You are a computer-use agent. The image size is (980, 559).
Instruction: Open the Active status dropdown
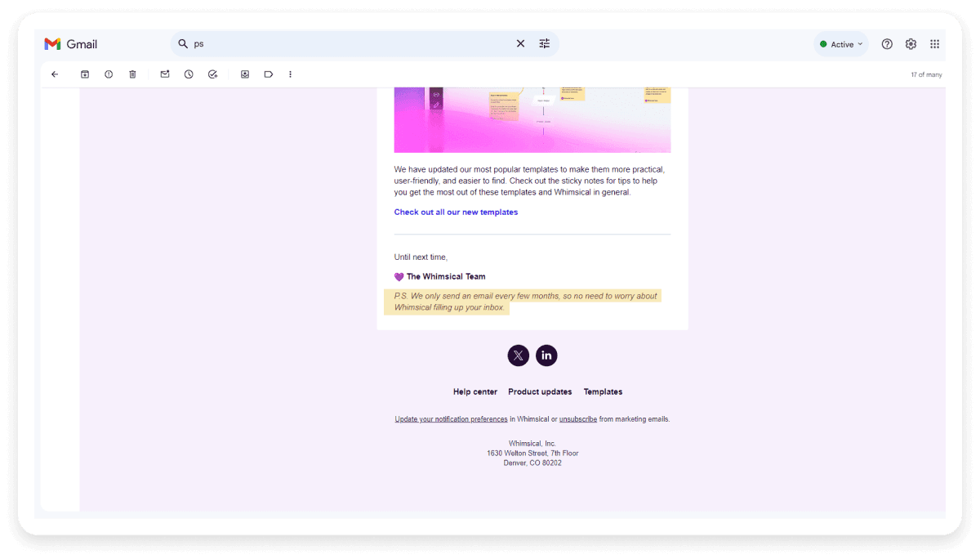click(x=841, y=44)
